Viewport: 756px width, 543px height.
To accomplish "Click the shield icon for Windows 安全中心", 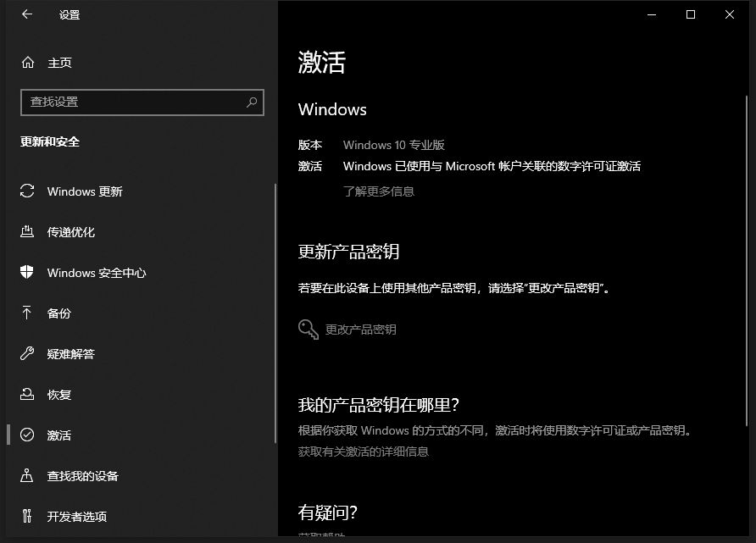I will click(27, 272).
